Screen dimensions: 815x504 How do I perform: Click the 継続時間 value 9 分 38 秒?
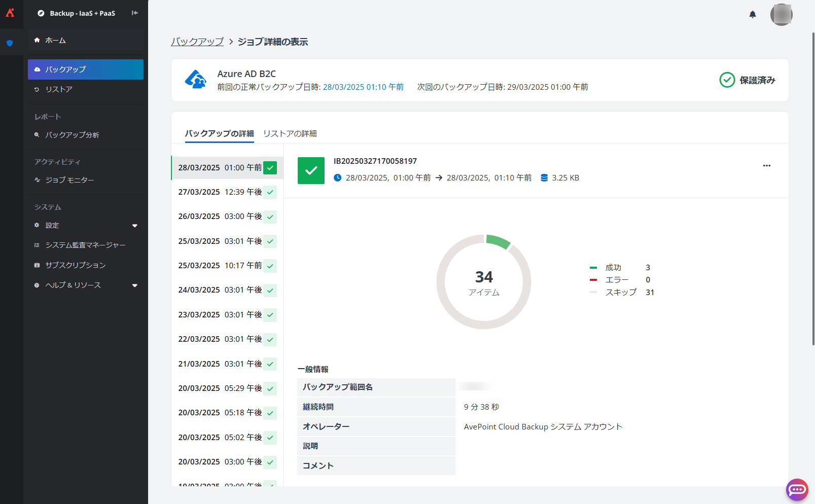tap(482, 407)
